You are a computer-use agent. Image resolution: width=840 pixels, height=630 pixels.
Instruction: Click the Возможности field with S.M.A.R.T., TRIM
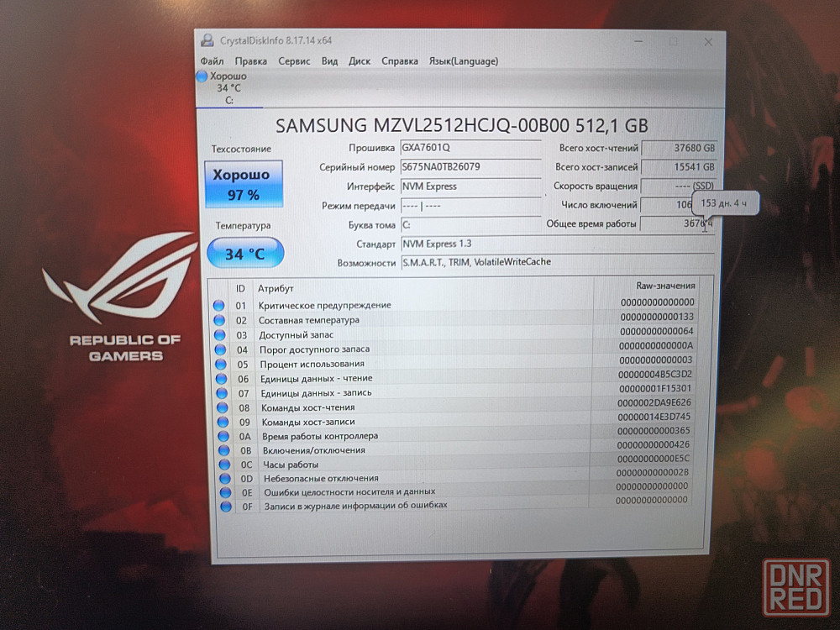point(558,262)
